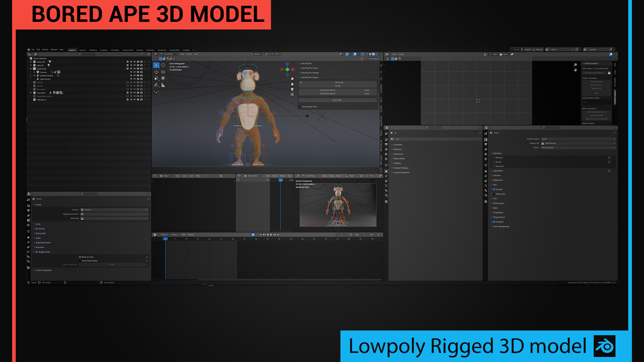Image resolution: width=644 pixels, height=362 pixels.
Task: Enable the Show Debug Tools option
Action: pyautogui.click(x=300, y=106)
